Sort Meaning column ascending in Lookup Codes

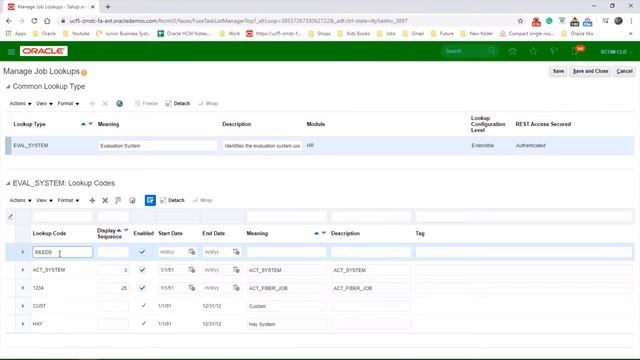tap(316, 233)
